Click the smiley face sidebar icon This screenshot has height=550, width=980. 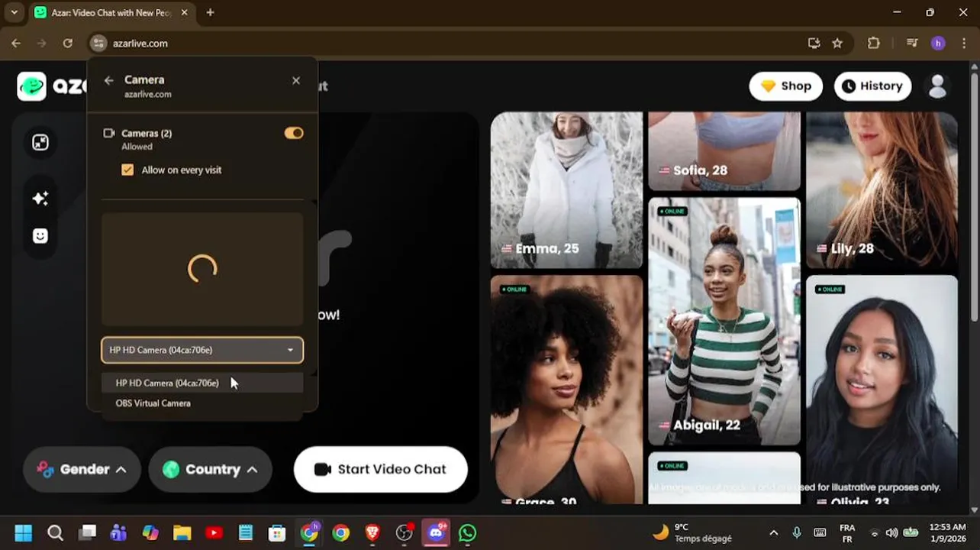pos(40,236)
